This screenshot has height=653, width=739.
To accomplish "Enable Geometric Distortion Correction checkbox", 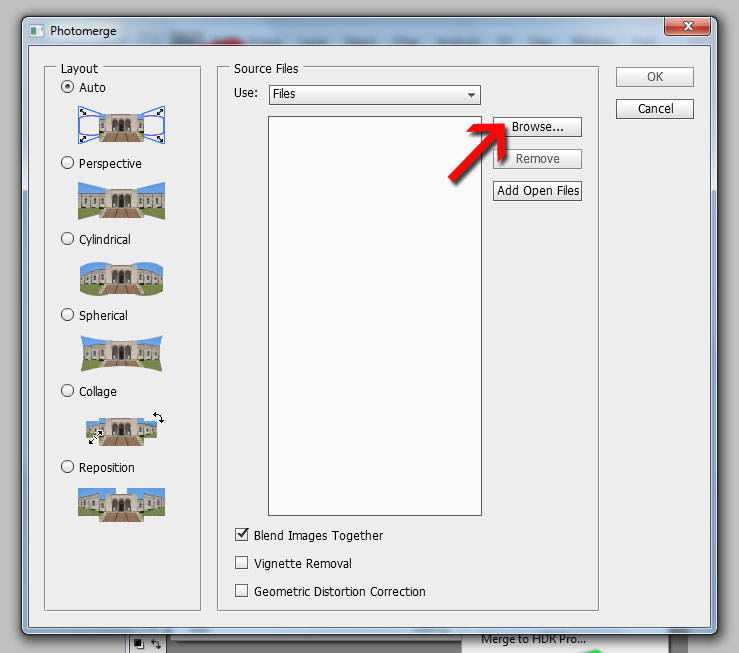I will [x=242, y=591].
